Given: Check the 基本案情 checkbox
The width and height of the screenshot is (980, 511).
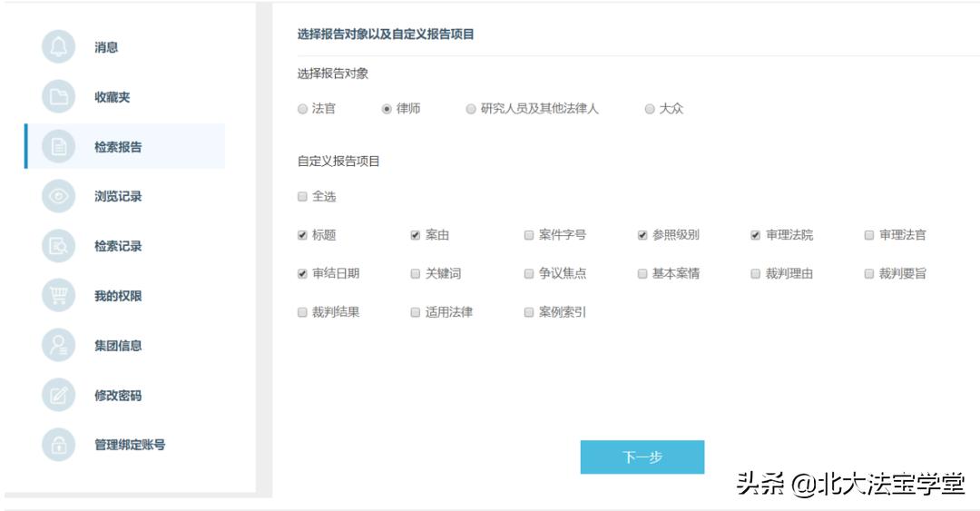Looking at the screenshot, I should (x=642, y=273).
